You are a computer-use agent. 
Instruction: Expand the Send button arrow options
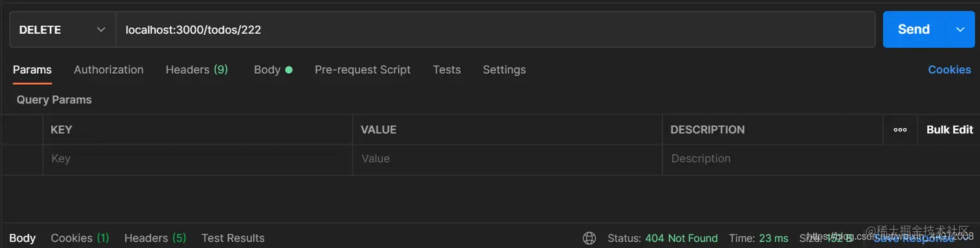click(960, 30)
